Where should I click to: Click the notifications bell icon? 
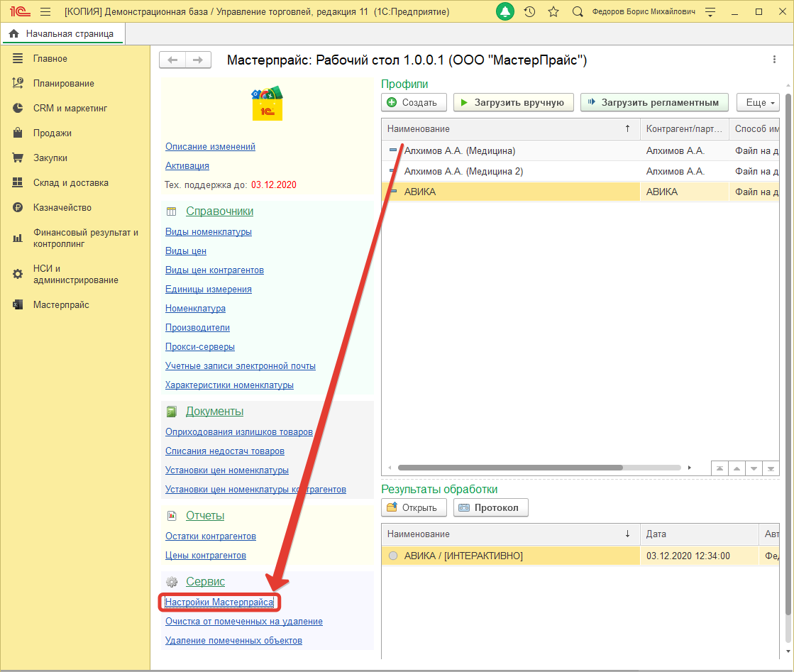505,12
